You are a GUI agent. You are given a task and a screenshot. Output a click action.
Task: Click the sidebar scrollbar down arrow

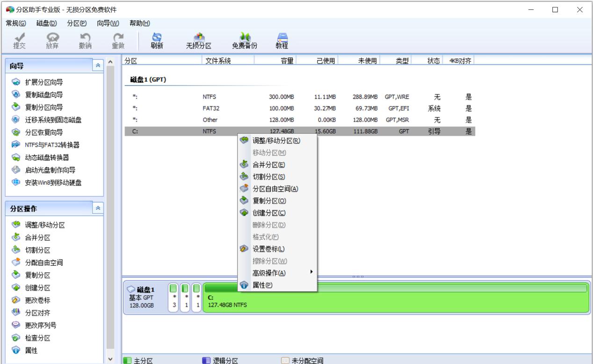pos(110,359)
